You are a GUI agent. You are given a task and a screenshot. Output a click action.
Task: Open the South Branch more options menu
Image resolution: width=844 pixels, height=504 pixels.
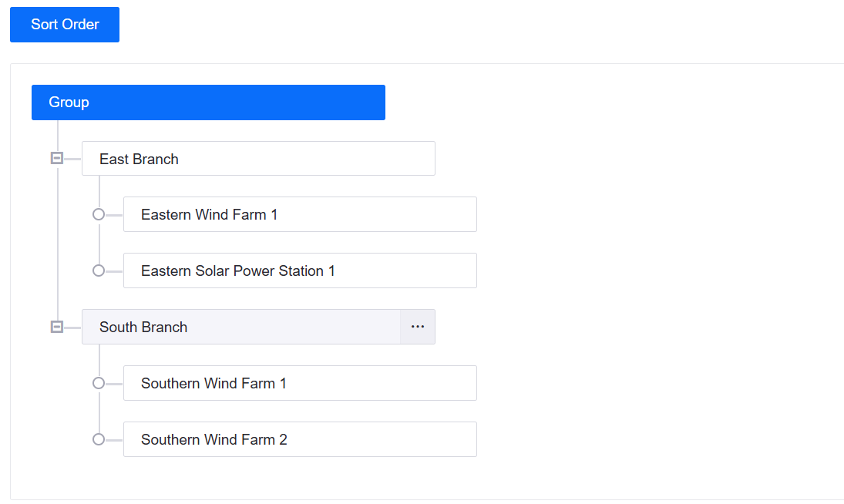(418, 327)
